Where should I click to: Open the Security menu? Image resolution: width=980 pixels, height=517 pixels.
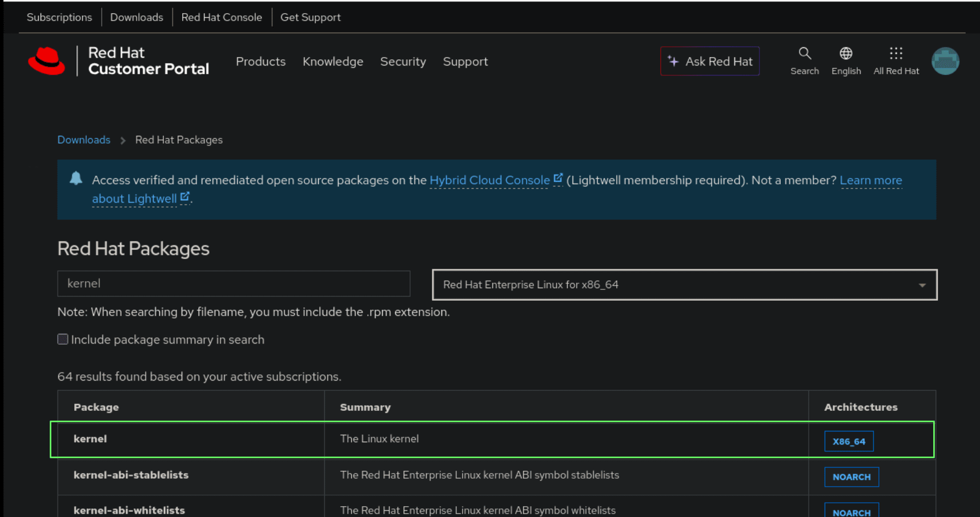(403, 62)
